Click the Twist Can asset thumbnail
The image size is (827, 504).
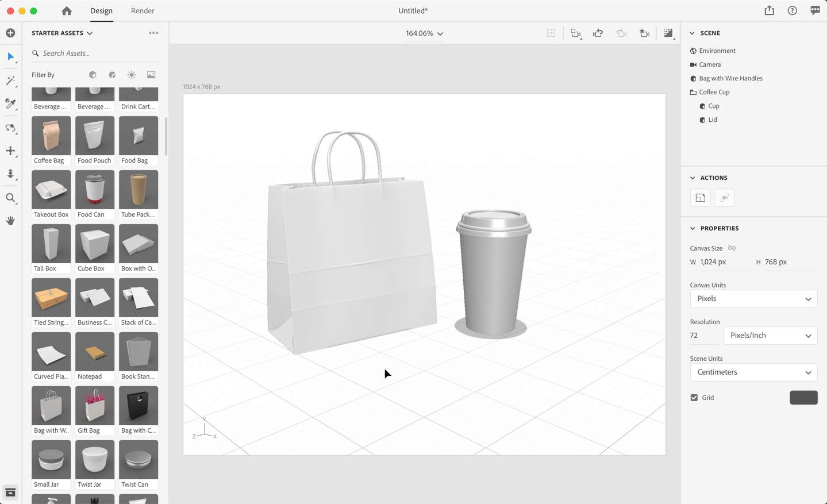tap(139, 460)
